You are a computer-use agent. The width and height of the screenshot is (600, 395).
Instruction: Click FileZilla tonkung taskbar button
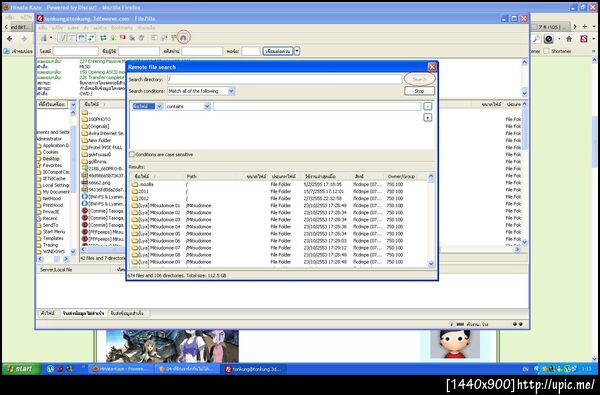pos(254,369)
